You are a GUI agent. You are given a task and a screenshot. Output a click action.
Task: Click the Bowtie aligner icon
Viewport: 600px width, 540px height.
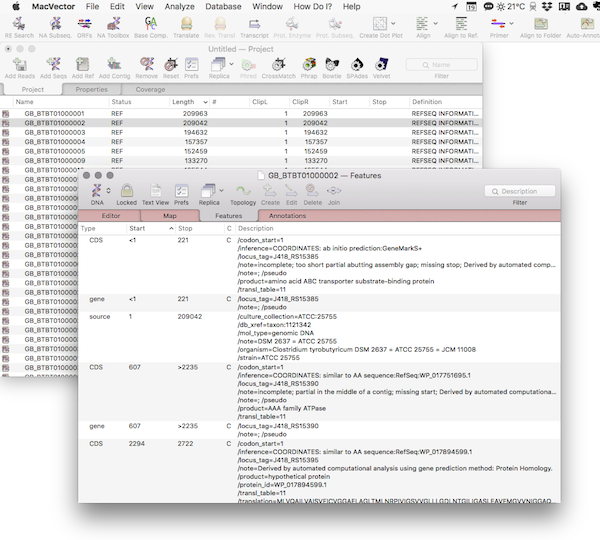click(x=332, y=64)
